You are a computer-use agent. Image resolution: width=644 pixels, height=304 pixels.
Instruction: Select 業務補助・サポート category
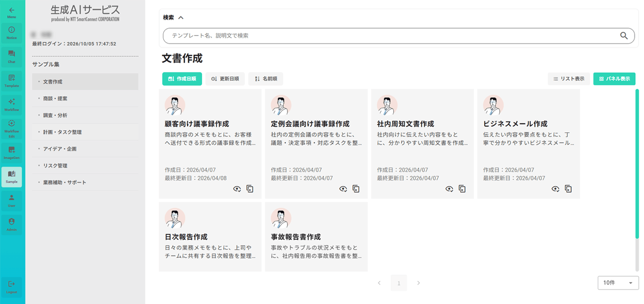click(85, 182)
